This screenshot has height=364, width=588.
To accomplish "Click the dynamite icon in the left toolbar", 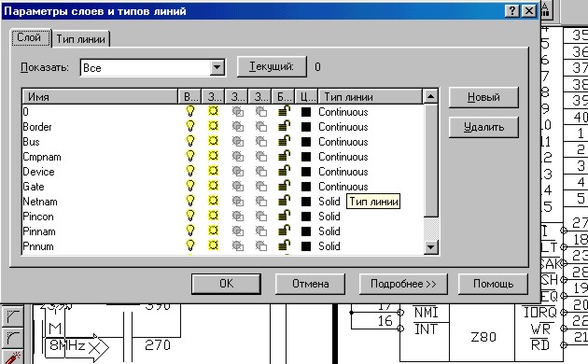I will (13, 357).
